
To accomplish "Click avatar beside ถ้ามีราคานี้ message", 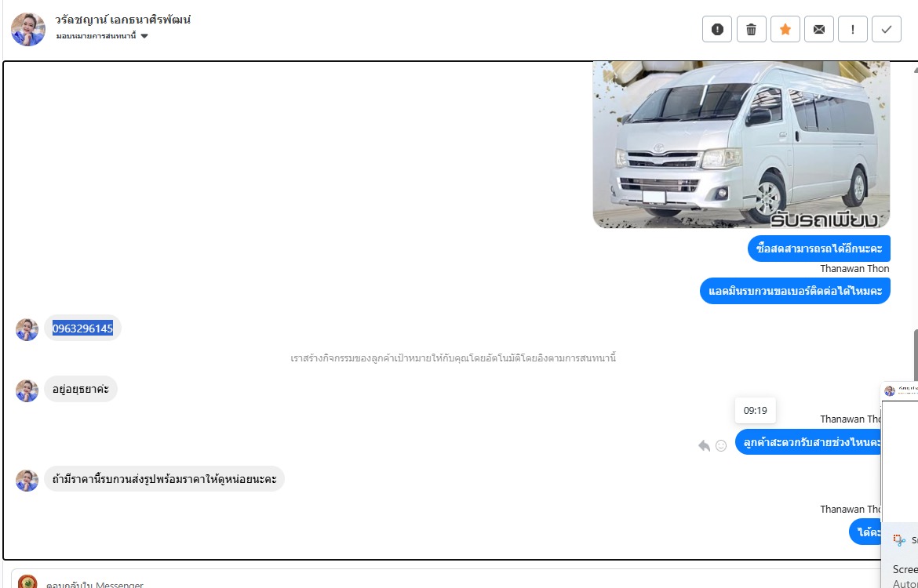I will [27, 481].
